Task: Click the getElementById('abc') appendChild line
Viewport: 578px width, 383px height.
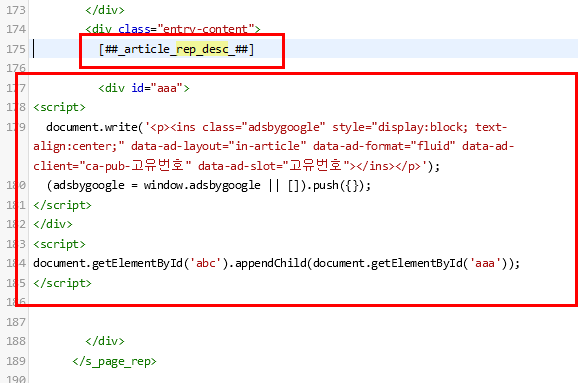Action: click(276, 263)
